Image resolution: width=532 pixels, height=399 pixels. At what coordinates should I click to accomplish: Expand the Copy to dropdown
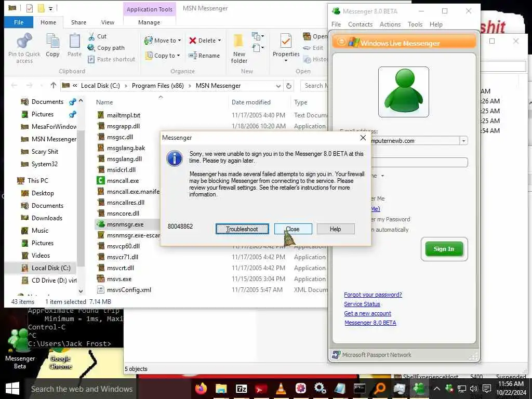178,55
